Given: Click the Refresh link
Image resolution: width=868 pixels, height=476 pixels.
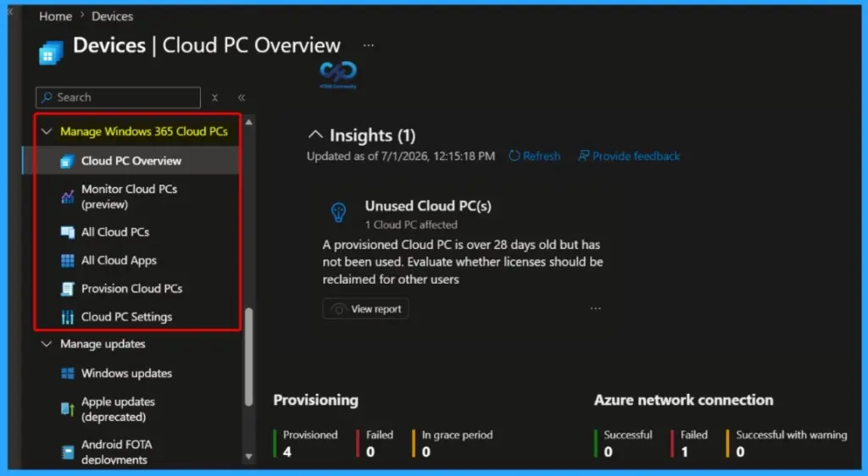Looking at the screenshot, I should coord(534,156).
